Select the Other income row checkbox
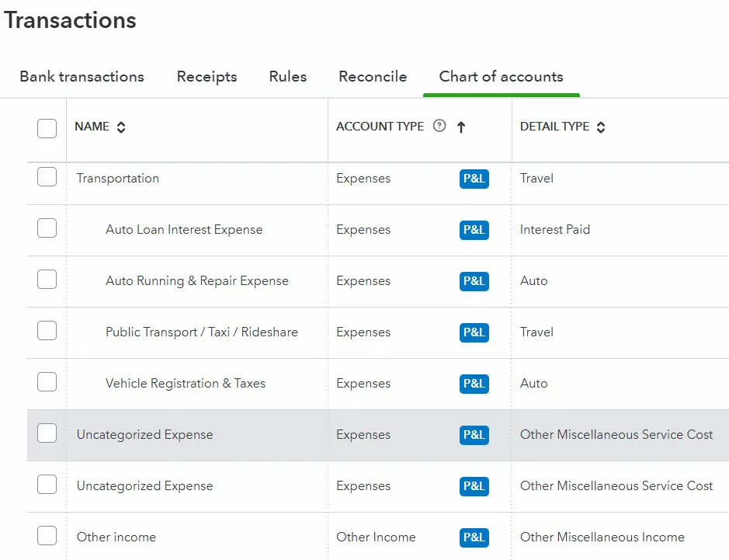Image resolution: width=729 pixels, height=560 pixels. pyautogui.click(x=47, y=536)
